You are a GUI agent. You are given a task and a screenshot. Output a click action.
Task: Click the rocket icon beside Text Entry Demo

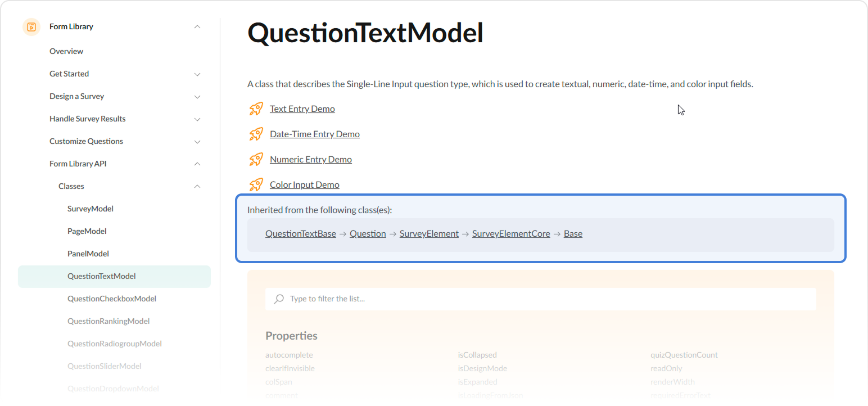click(x=256, y=109)
